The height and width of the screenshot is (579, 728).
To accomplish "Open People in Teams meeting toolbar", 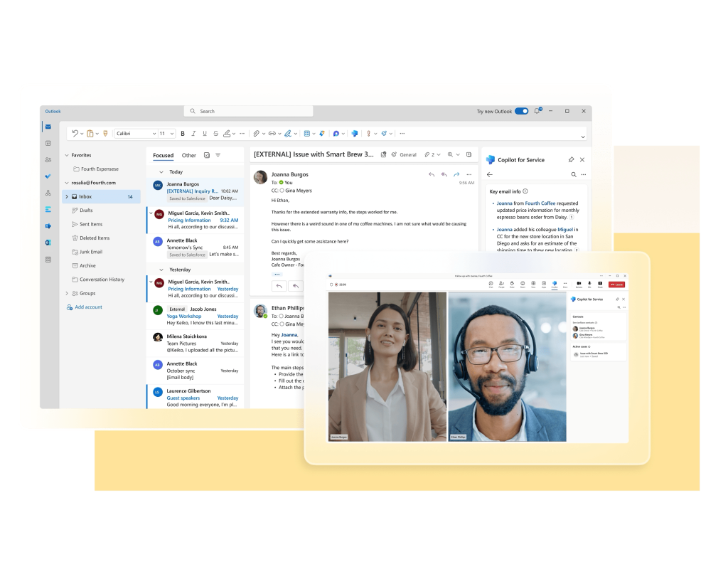I will (x=501, y=284).
